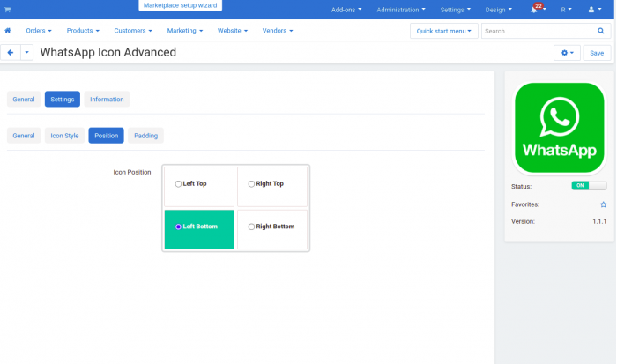Focus the Search input field
The image size is (617, 364).
tap(536, 31)
